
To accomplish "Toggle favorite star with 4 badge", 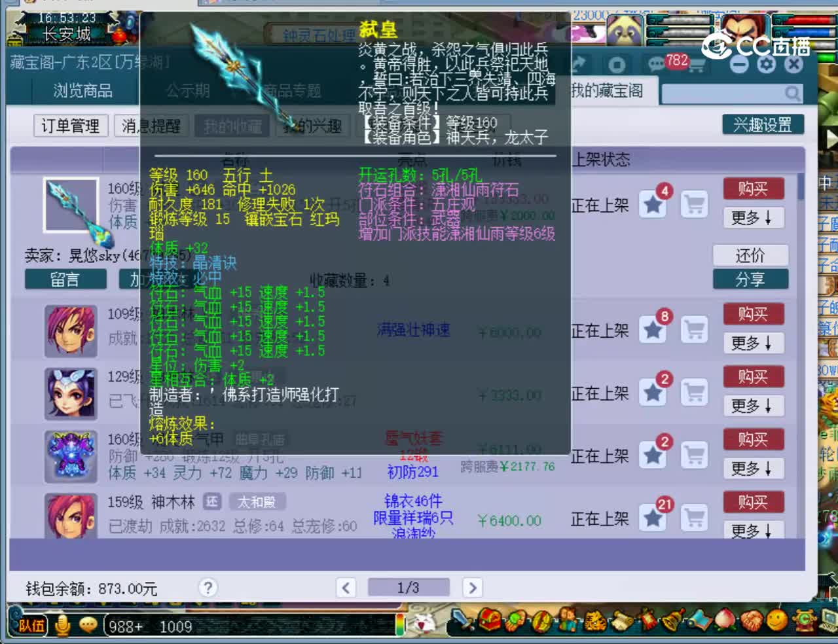I will [653, 205].
